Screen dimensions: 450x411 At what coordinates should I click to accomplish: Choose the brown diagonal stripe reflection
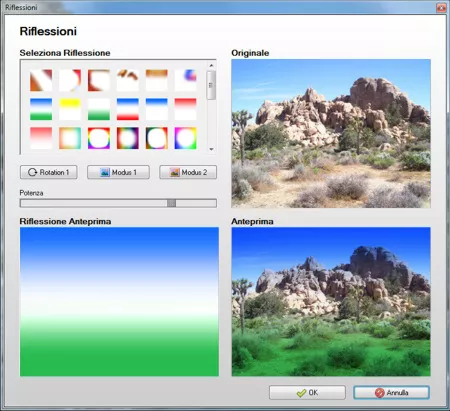[x=41, y=80]
